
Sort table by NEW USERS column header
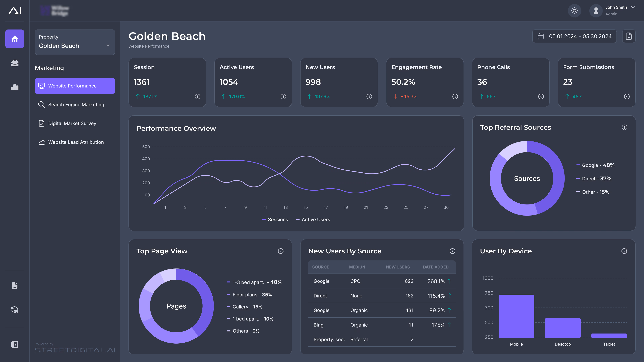coord(398,267)
